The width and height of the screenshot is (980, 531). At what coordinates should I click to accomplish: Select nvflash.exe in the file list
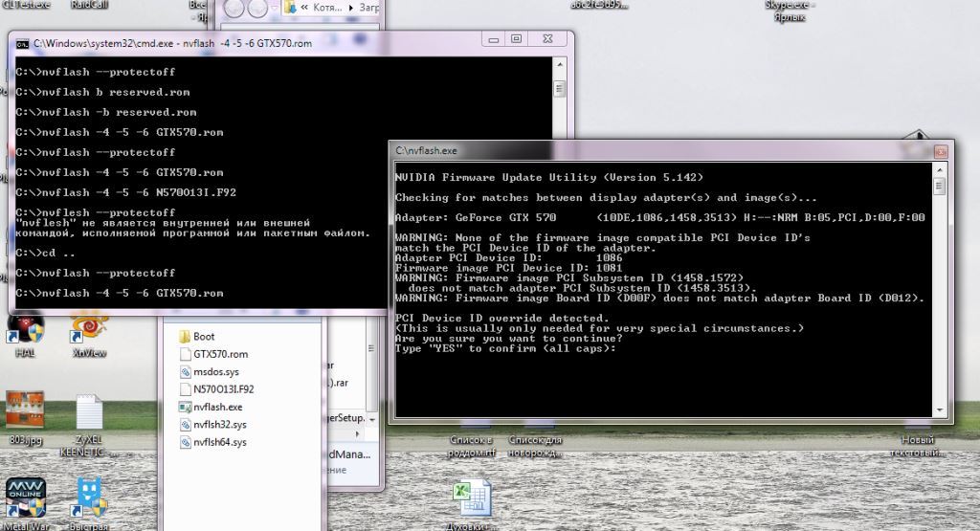tap(211, 407)
